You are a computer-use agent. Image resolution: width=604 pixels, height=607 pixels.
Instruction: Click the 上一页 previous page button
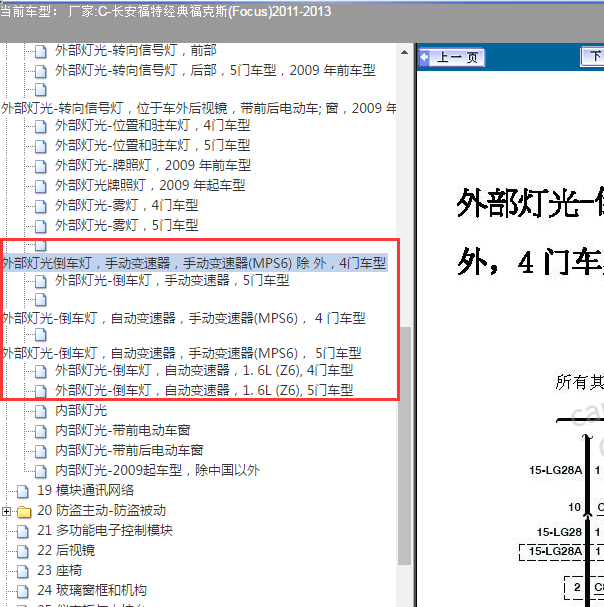(452, 57)
